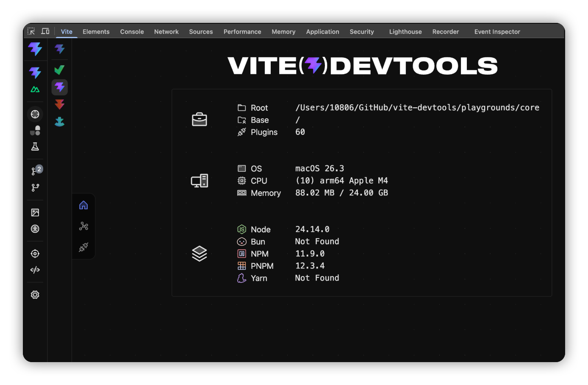Open the branch graph icon below the badge
The height and width of the screenshot is (385, 588).
pyautogui.click(x=35, y=187)
